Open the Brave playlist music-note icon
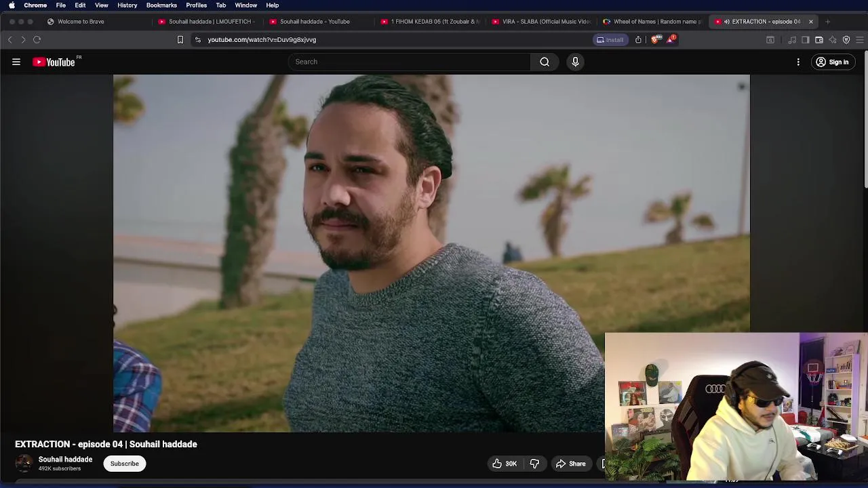Screen dimensions: 868x488 coord(792,40)
